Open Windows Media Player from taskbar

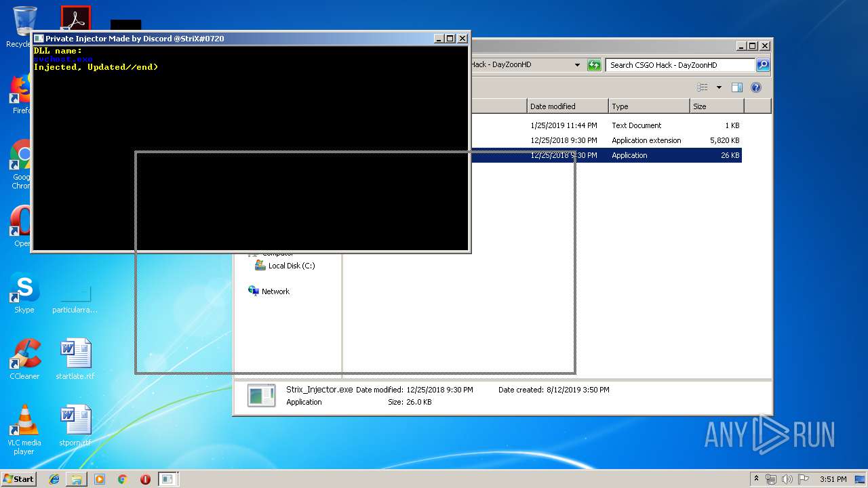coord(100,479)
